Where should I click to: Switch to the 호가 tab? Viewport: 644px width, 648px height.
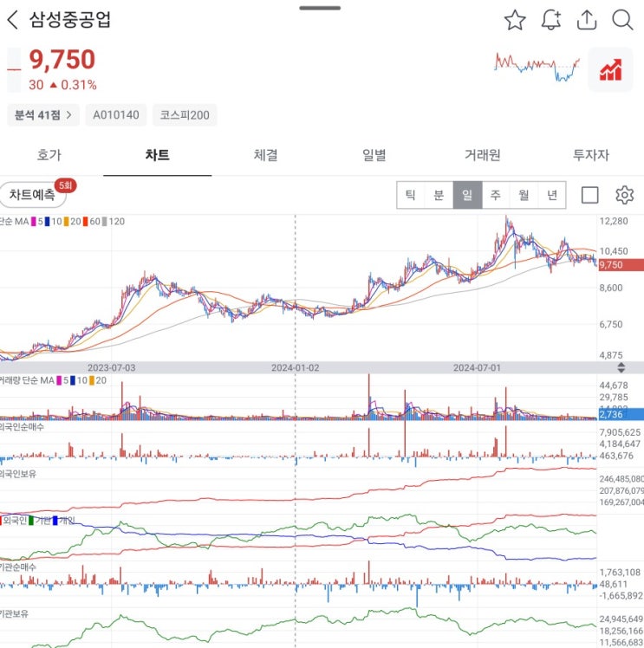[x=49, y=155]
